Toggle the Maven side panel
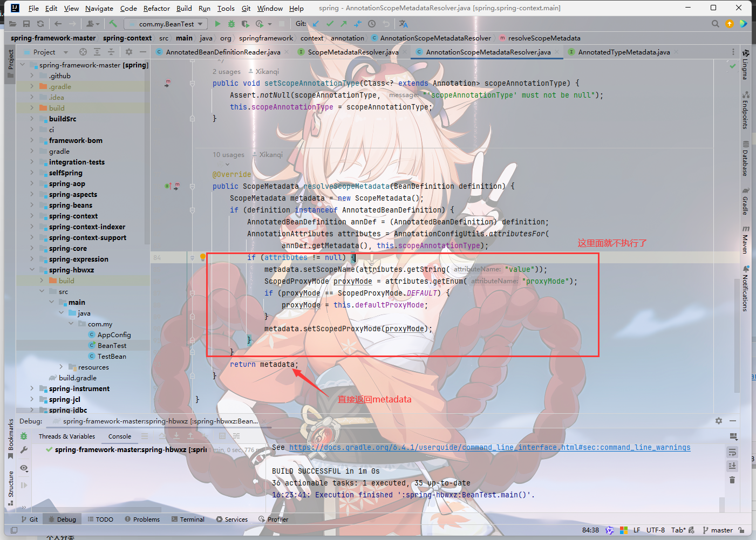Viewport: 756px width, 540px height. click(x=745, y=240)
